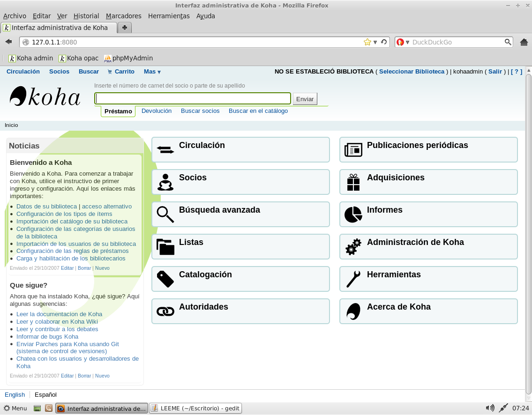Click the Socios person icon
This screenshot has width=532, height=415.
pos(165,182)
